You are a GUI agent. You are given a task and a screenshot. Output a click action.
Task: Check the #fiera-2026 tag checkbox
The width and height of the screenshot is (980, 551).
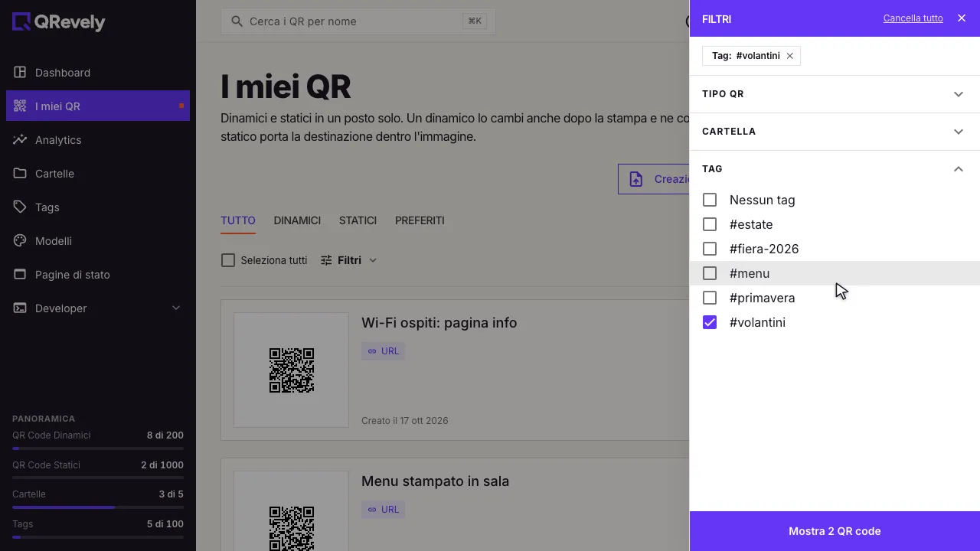[x=710, y=249]
